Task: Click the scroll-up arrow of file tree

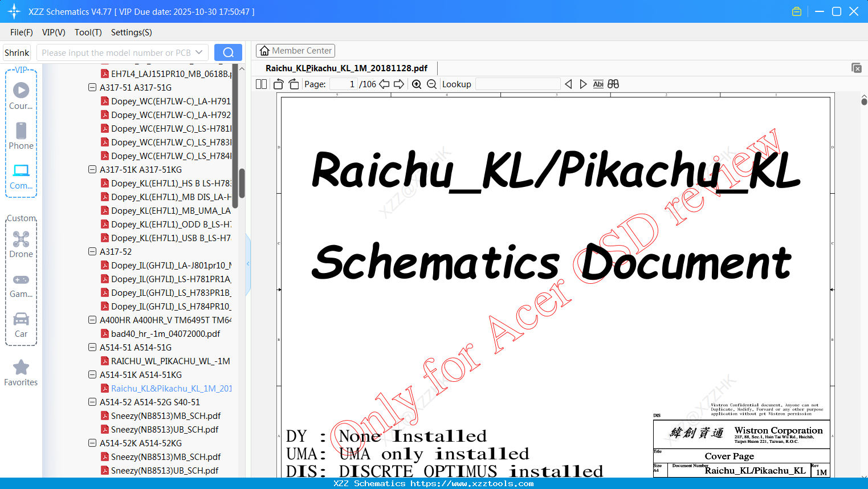Action: 242,68
